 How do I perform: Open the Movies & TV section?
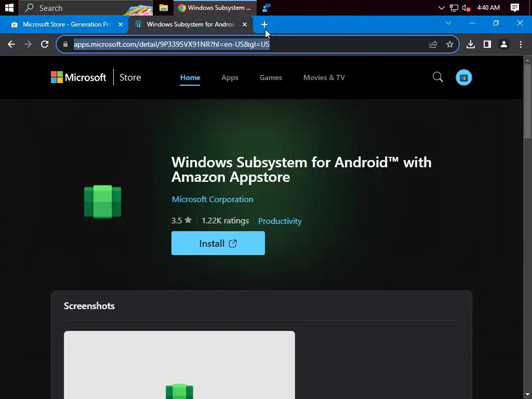[x=324, y=77]
